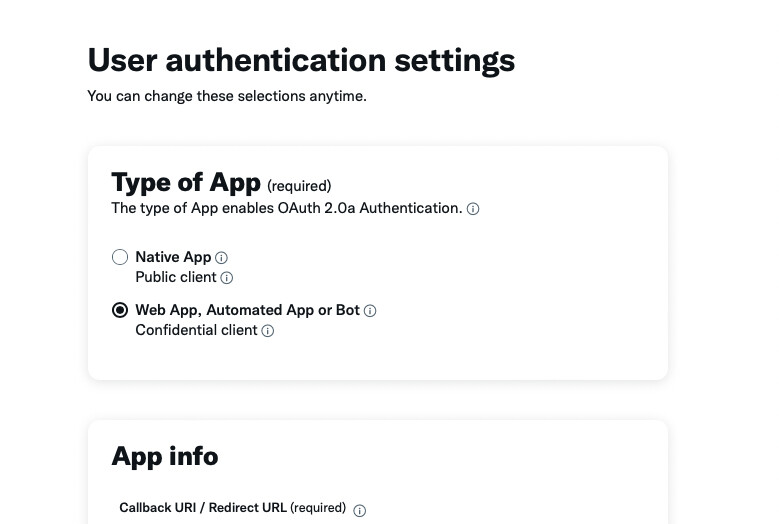
Task: Open the Native App info tooltip icon
Action: (x=222, y=258)
